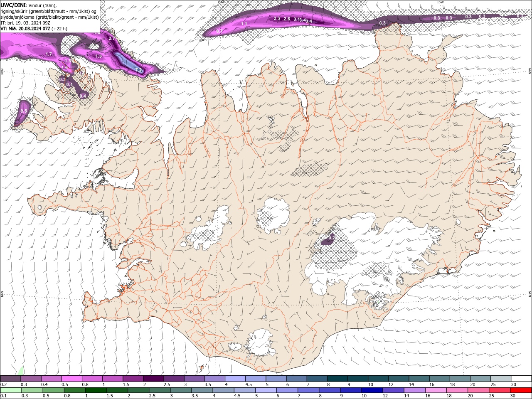Click the 'slydda/snjókoma' legend description line
Screen dimensions: 532x399
pyautogui.click(x=49, y=17)
